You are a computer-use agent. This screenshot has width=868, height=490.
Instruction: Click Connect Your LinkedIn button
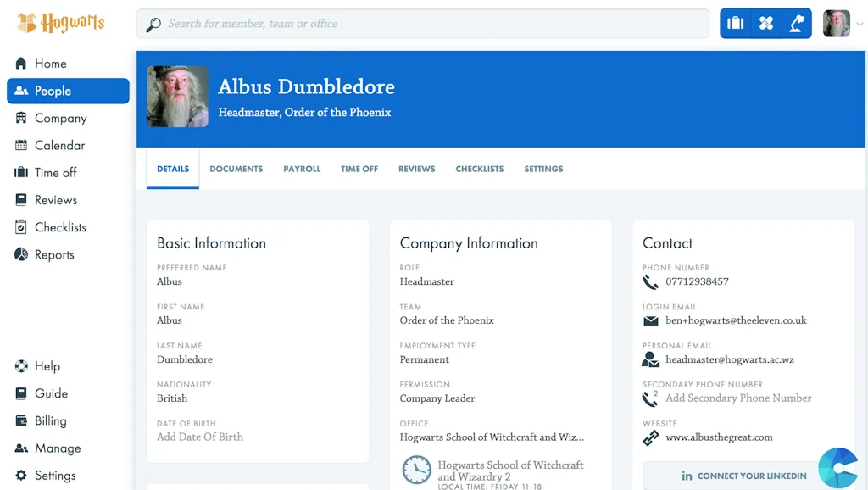[743, 476]
